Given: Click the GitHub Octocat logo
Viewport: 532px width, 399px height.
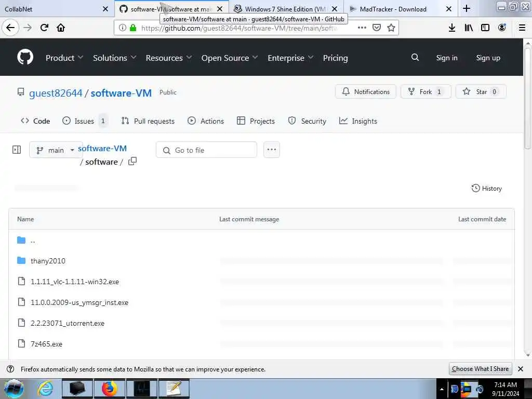Looking at the screenshot, I should [25, 57].
